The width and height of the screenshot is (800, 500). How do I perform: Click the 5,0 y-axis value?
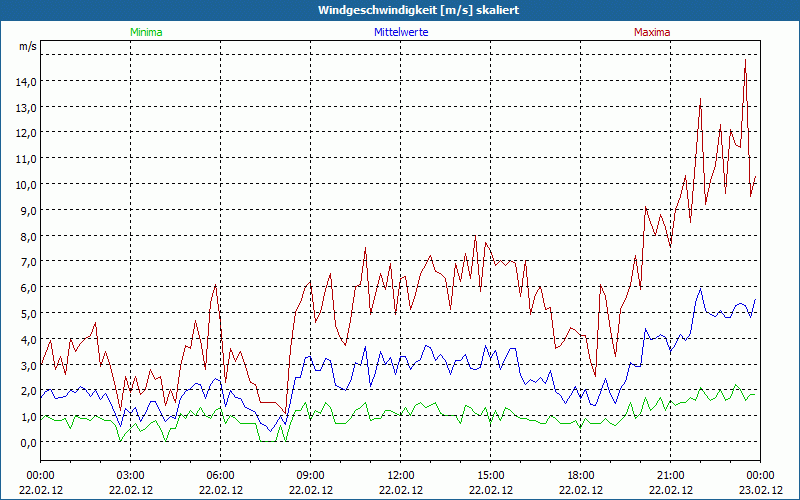coord(29,313)
